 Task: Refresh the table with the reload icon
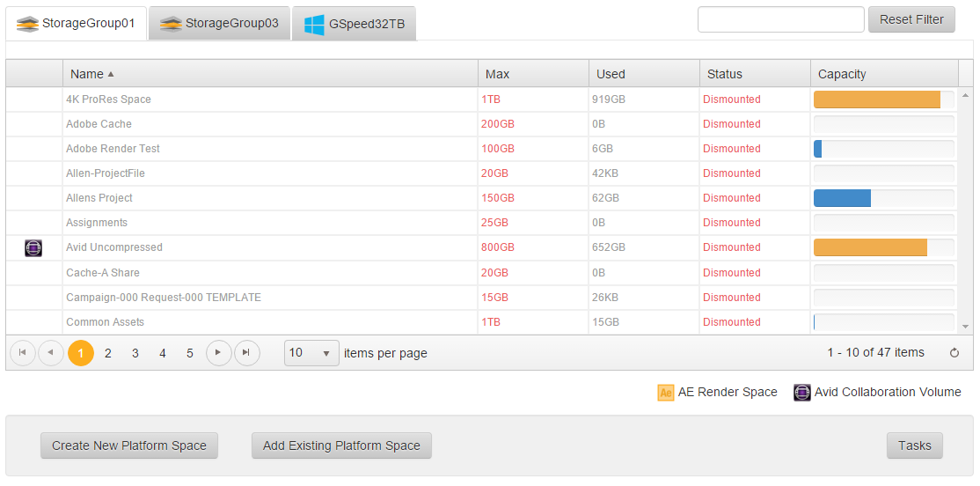[x=954, y=353]
